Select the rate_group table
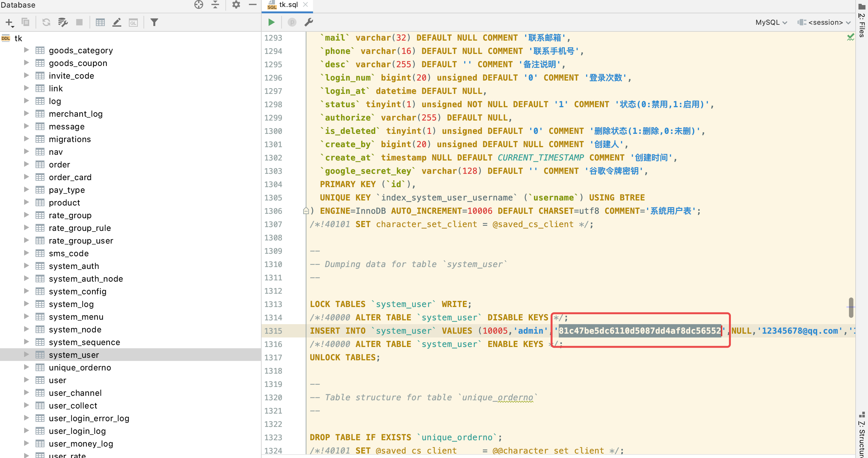This screenshot has height=458, width=868. tap(70, 215)
